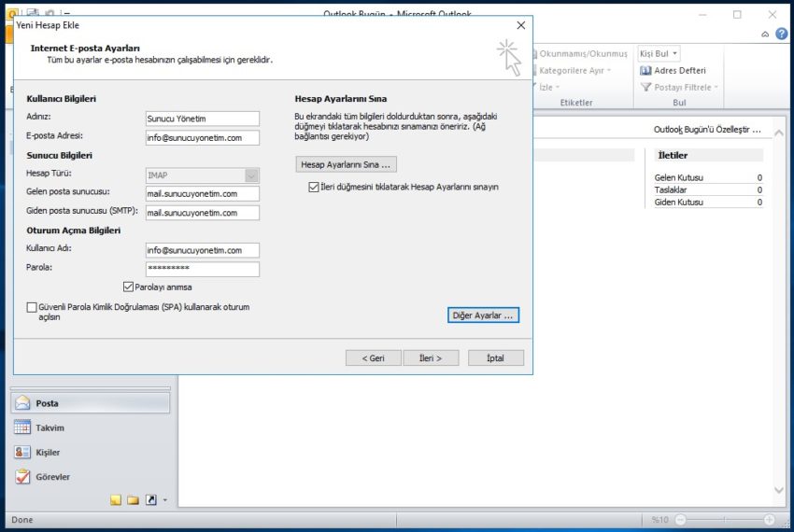Open the Kişiler contacts icon
794x532 pixels.
[22, 453]
